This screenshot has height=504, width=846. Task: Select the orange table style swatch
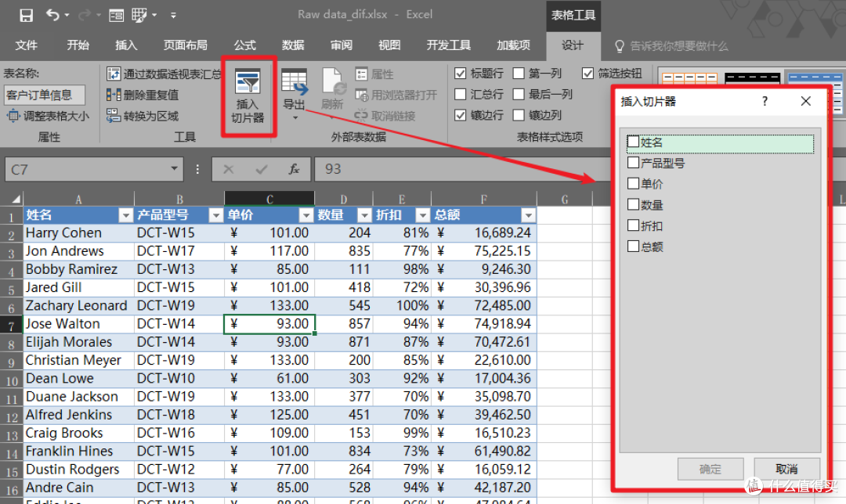(x=689, y=79)
